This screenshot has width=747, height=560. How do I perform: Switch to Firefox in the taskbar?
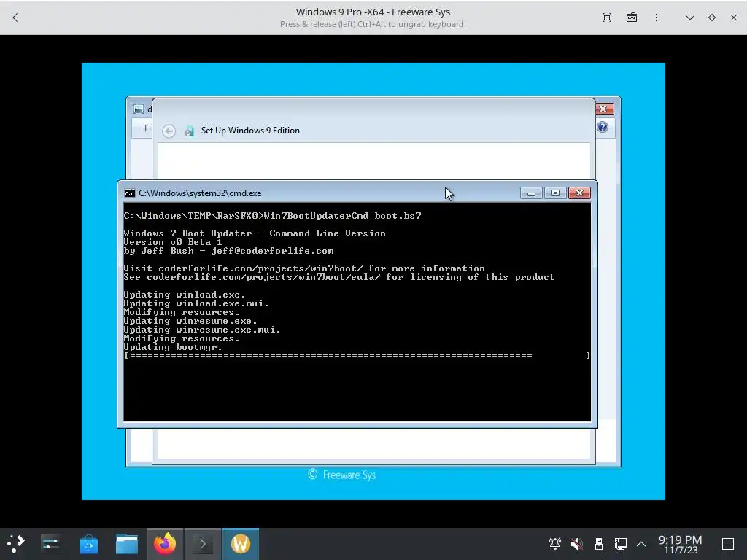[165, 544]
